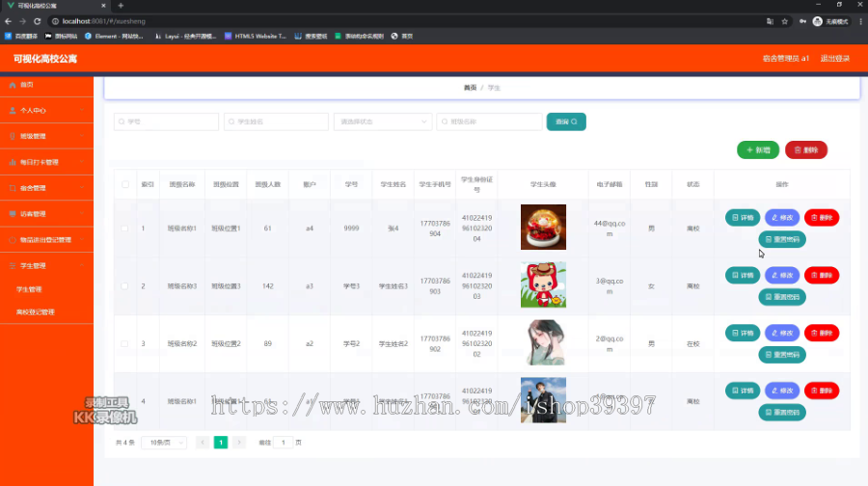Click the 首页 breadcrumb link
Image resolution: width=868 pixels, height=486 pixels.
470,88
